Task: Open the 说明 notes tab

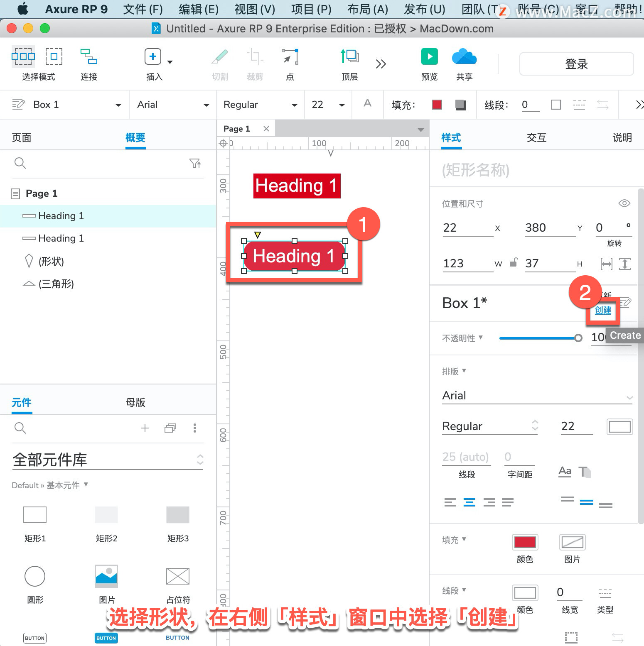Action: 622,137
